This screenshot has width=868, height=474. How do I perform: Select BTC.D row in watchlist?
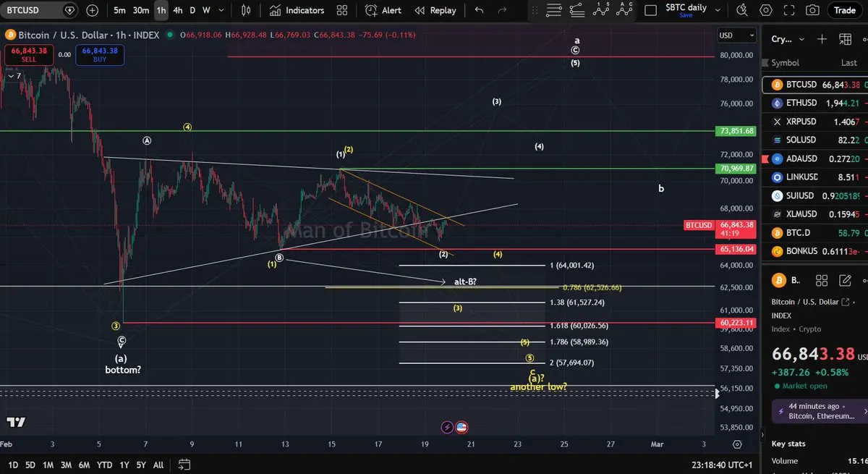coord(815,233)
